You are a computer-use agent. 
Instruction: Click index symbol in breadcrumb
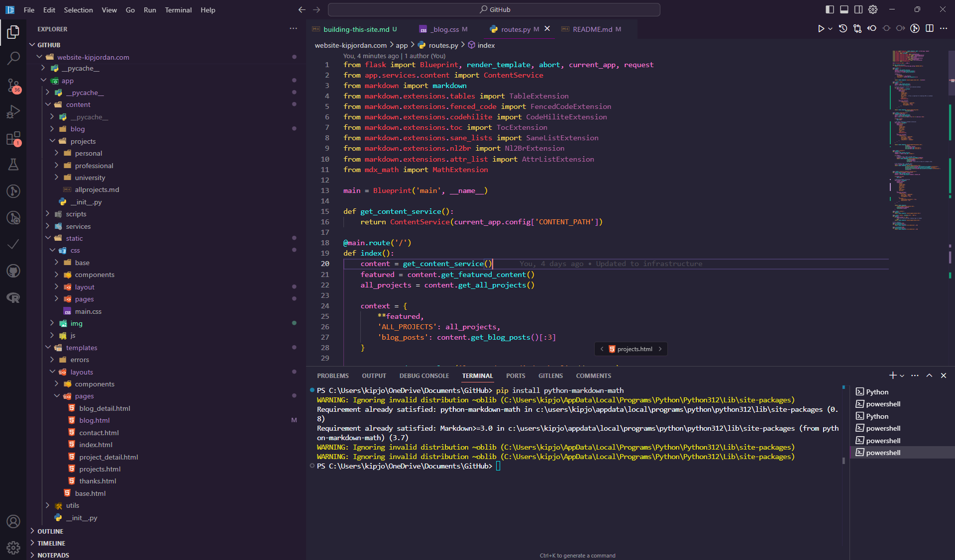(481, 45)
